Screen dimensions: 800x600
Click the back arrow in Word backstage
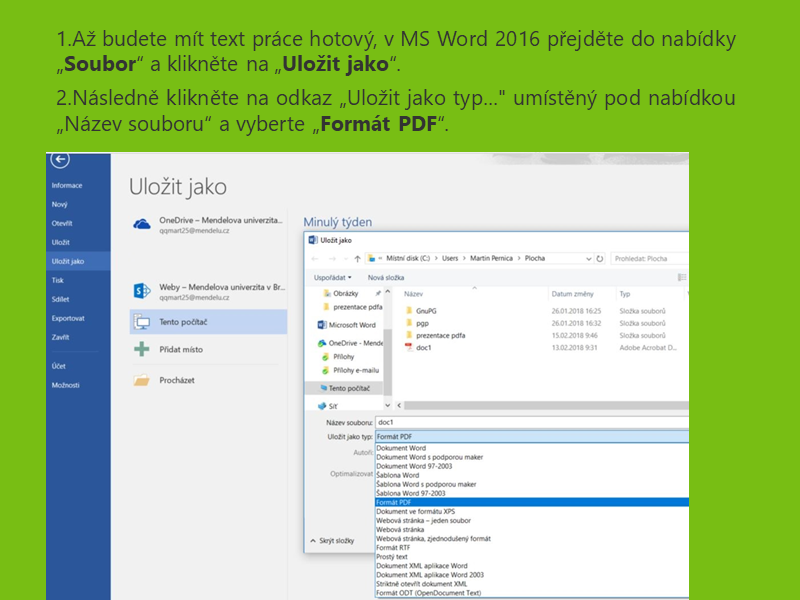[62, 160]
